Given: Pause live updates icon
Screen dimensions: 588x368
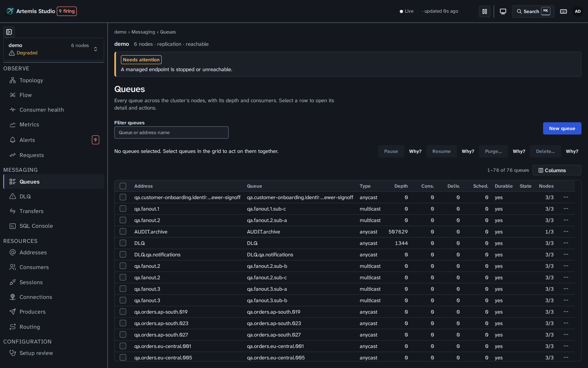Looking at the screenshot, I should click(x=484, y=11).
